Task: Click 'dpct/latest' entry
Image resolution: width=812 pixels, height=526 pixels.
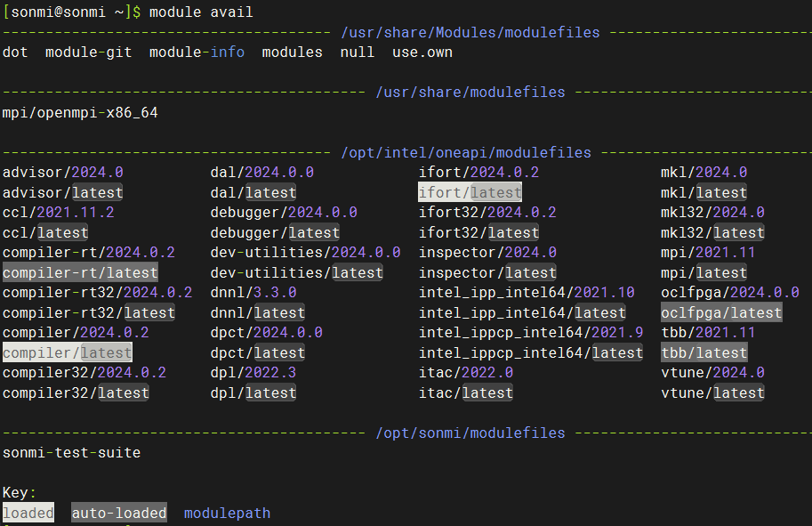Action: [x=257, y=352]
